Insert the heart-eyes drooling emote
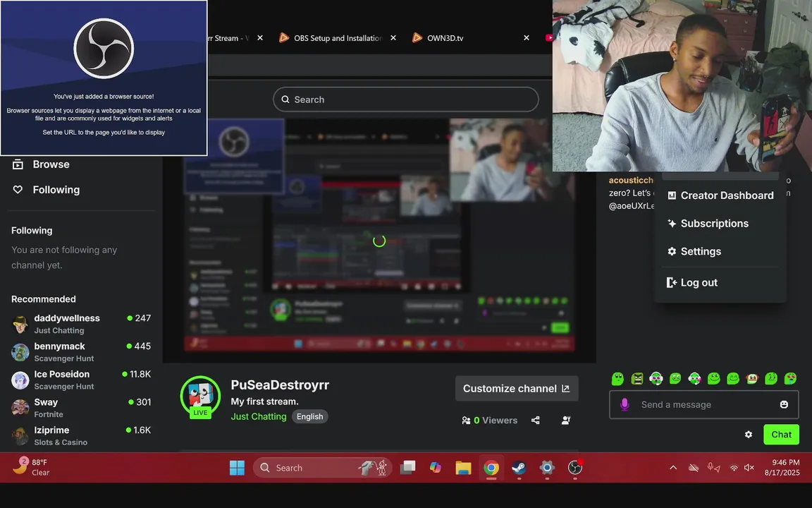The image size is (812, 508). (x=790, y=378)
